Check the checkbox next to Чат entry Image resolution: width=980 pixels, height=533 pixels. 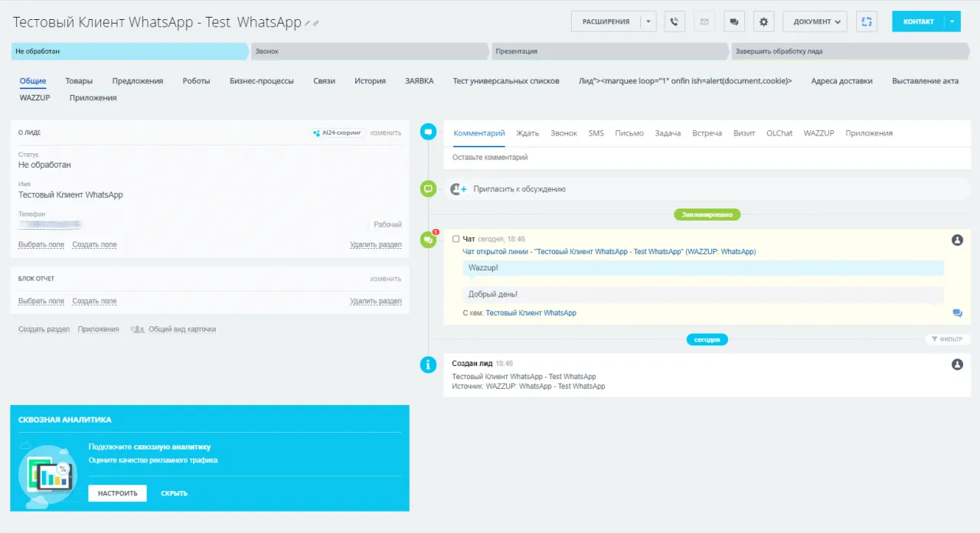[456, 238]
